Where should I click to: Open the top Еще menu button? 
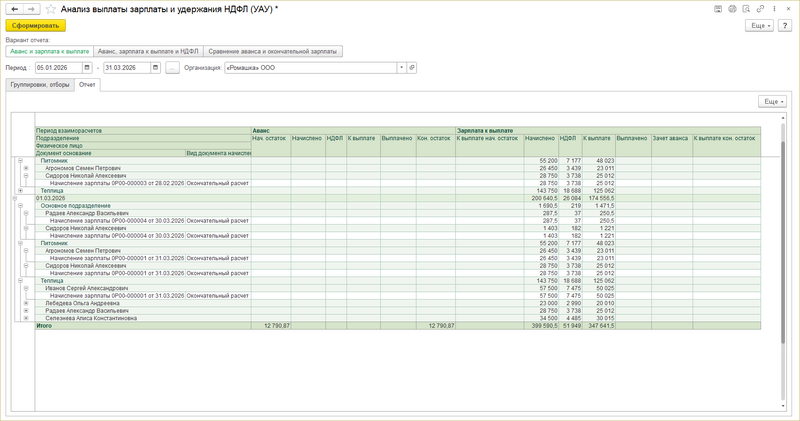pyautogui.click(x=759, y=26)
